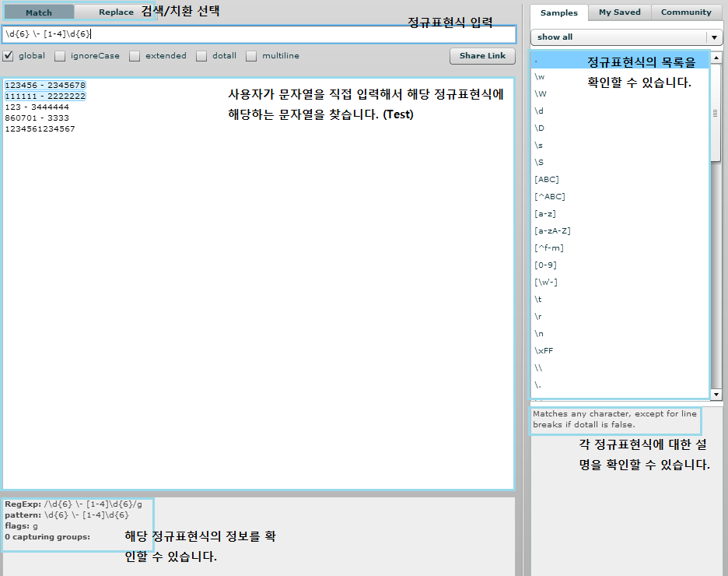
Task: Open the Community tab
Action: [686, 12]
